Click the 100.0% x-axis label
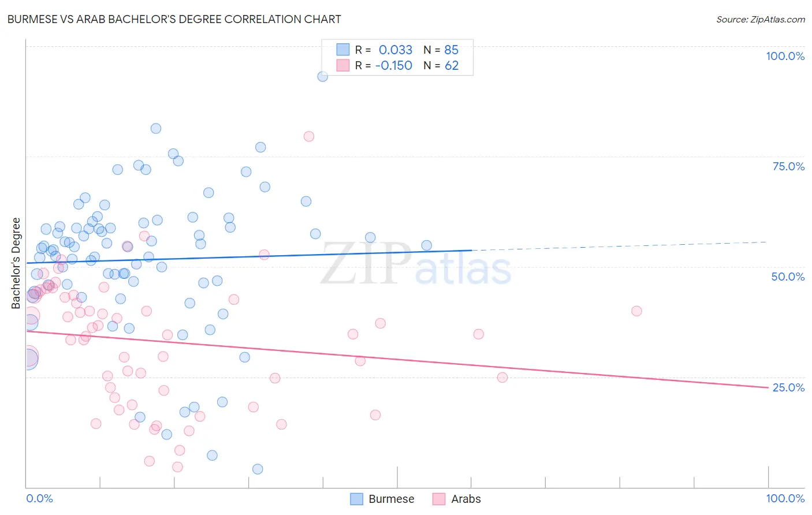The height and width of the screenshot is (515, 812). coord(785,498)
